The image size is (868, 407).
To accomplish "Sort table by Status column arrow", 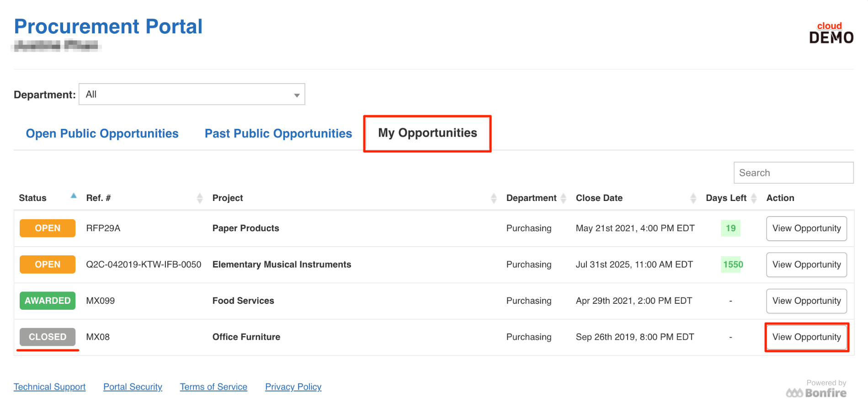I will (x=74, y=196).
